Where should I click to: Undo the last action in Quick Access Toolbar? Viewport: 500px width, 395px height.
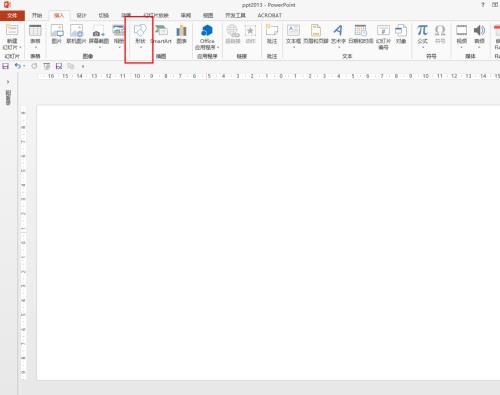[17, 66]
